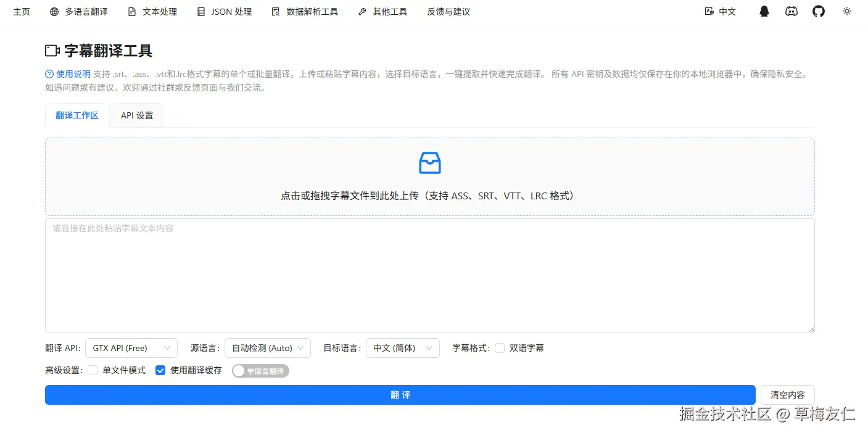Open the JSON 处理 menu
Image resolution: width=868 pixels, height=435 pixels.
click(x=225, y=12)
